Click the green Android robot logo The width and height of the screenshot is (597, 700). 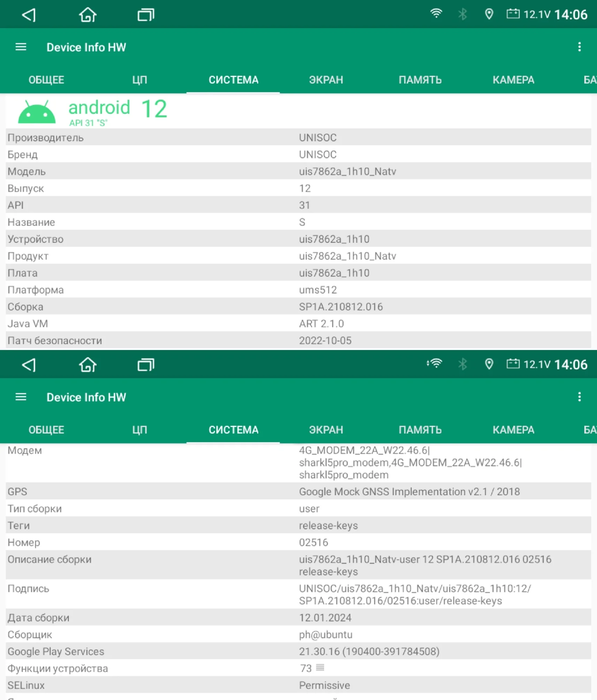click(37, 112)
